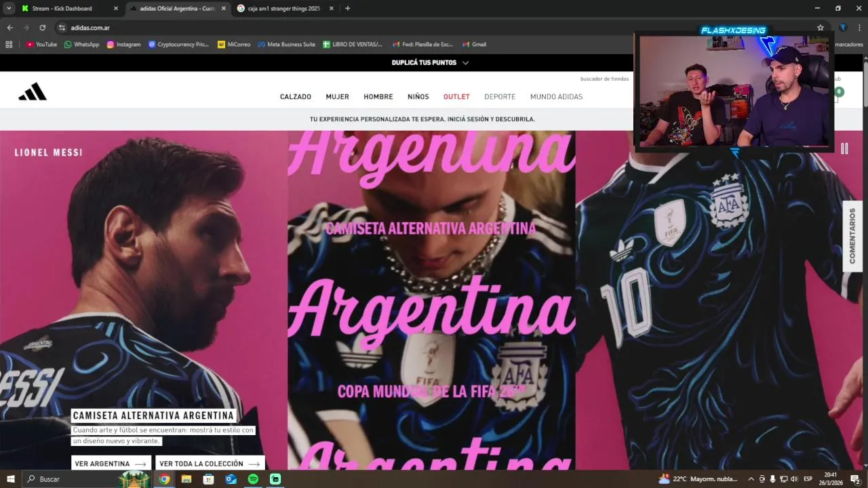The height and width of the screenshot is (488, 868).
Task: Open the notification center icon
Action: coord(855,479)
